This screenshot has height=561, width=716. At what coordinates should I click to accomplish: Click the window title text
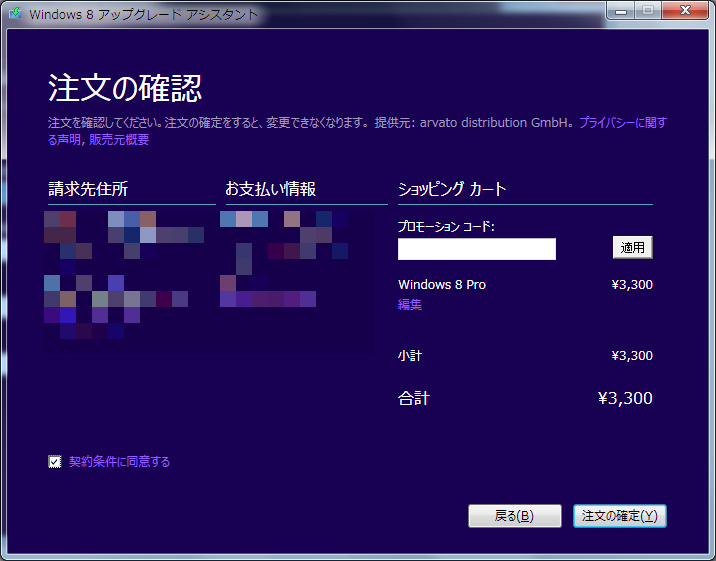143,14
